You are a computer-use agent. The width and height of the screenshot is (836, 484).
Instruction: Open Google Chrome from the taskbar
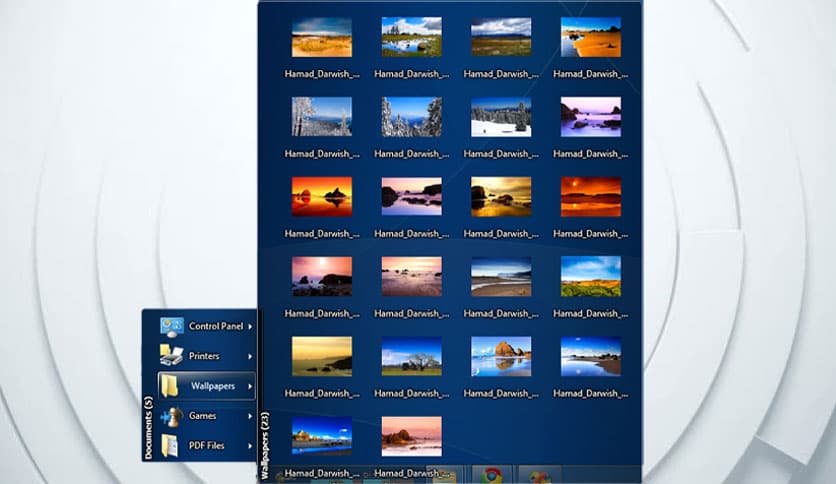pos(492,475)
